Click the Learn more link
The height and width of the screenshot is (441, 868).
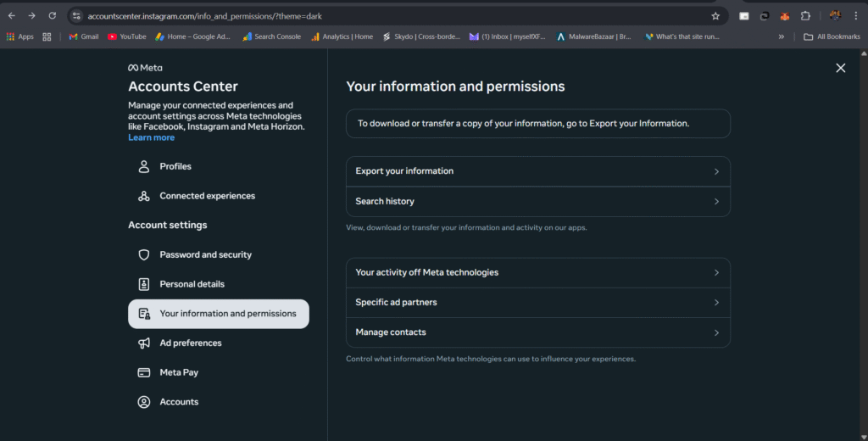click(151, 137)
